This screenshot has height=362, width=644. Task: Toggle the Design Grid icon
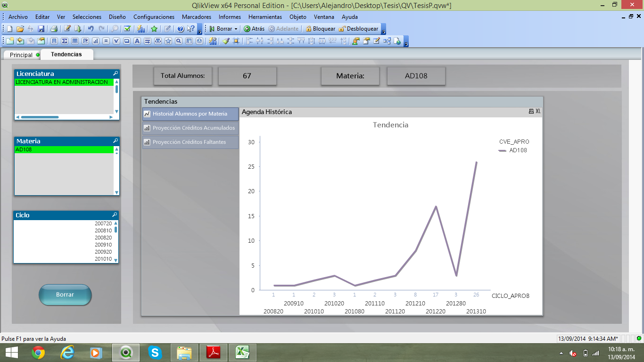click(236, 41)
